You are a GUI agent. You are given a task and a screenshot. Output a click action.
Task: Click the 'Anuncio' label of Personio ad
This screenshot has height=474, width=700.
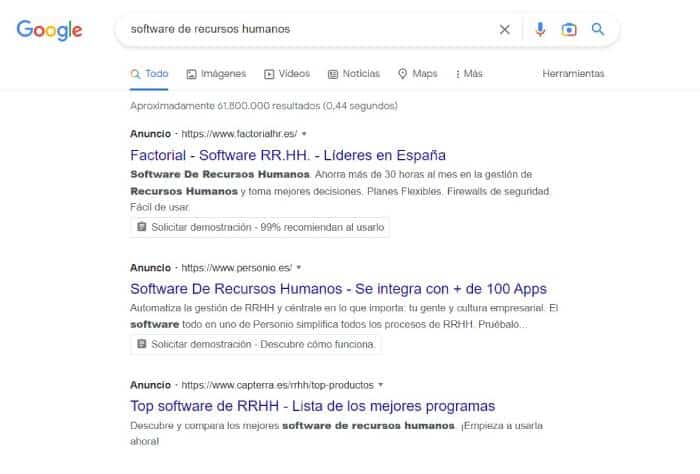pos(150,267)
